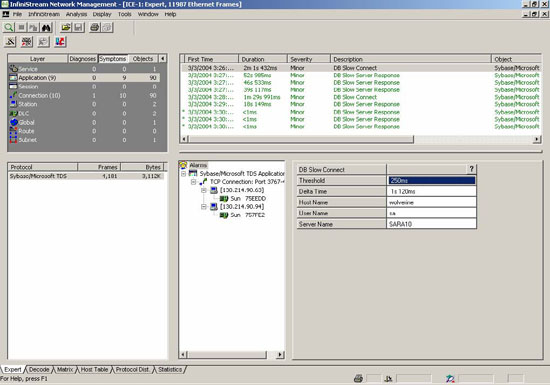The width and height of the screenshot is (550, 385).
Task: Switch to the Protocol Dist. tab
Action: pyautogui.click(x=133, y=370)
